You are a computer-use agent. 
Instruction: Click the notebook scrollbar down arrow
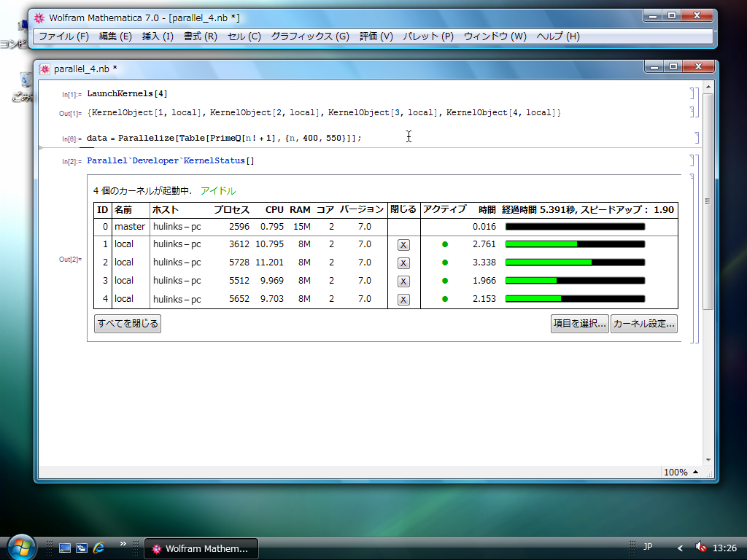pyautogui.click(x=708, y=459)
